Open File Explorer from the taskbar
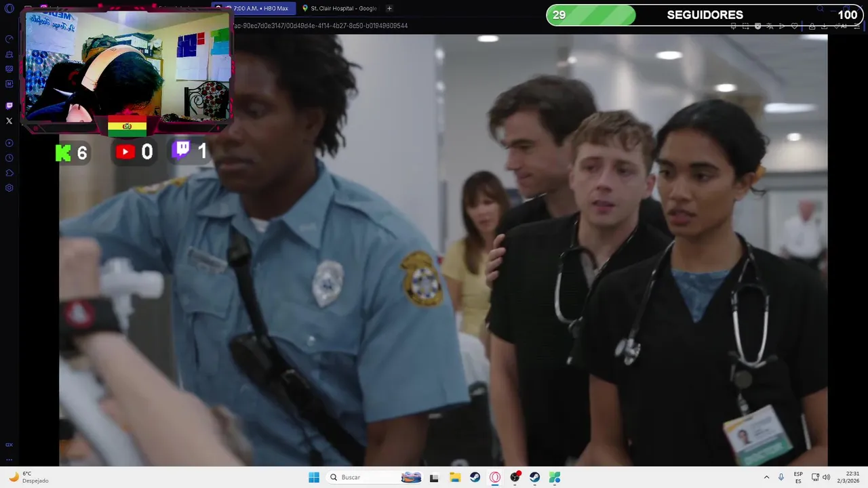The width and height of the screenshot is (868, 488). pos(455,477)
